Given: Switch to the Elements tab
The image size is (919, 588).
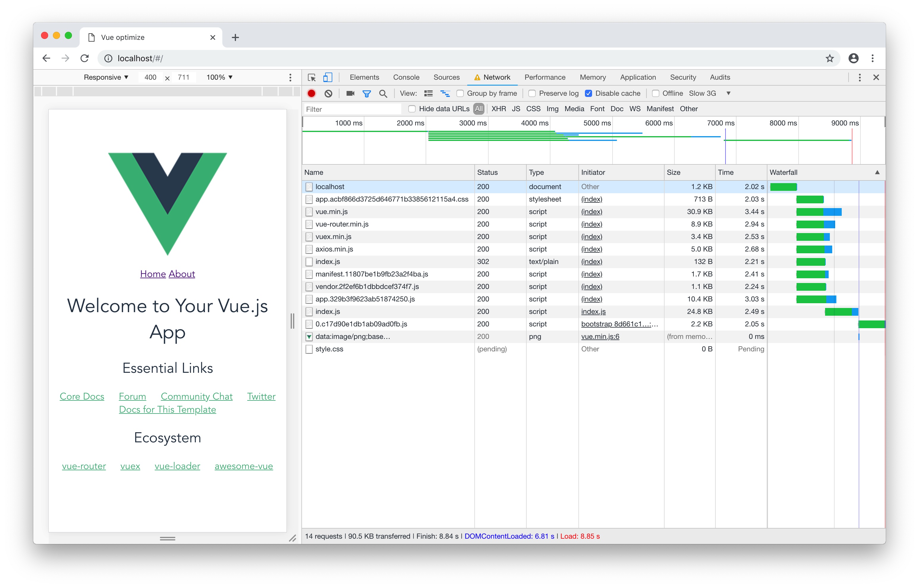Looking at the screenshot, I should tap(364, 78).
